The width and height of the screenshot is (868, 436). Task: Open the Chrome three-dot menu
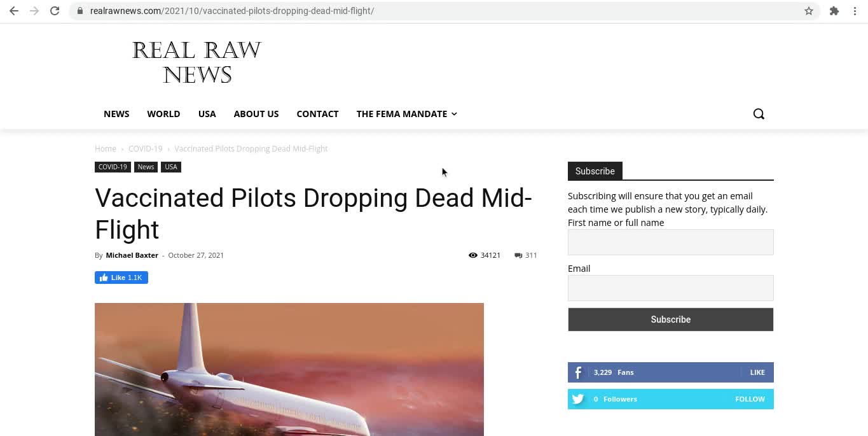(x=855, y=11)
